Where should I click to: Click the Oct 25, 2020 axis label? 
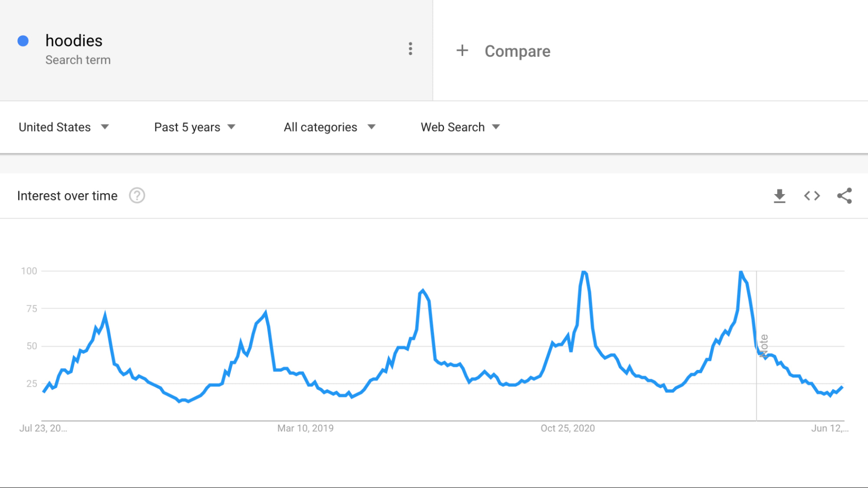[x=568, y=429]
